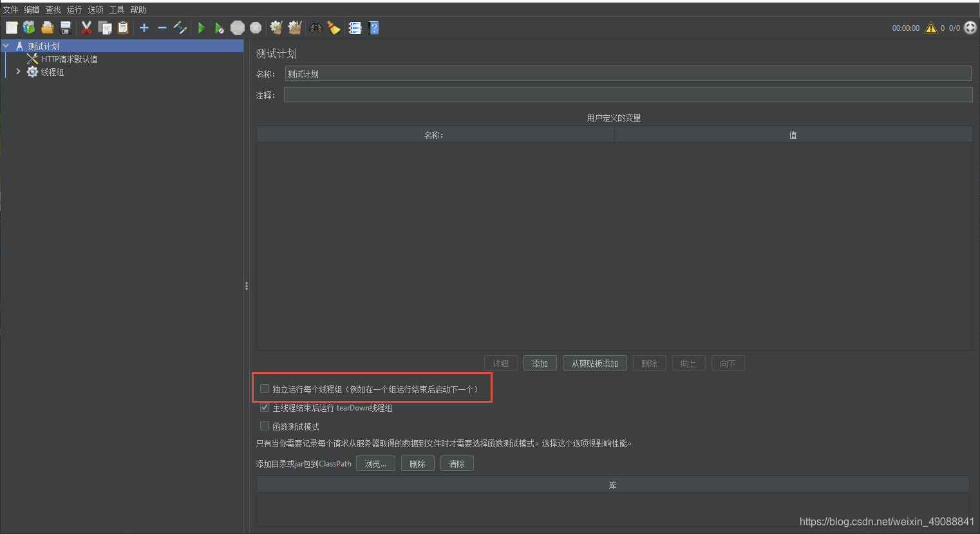Click the Open file folder icon

(x=47, y=28)
